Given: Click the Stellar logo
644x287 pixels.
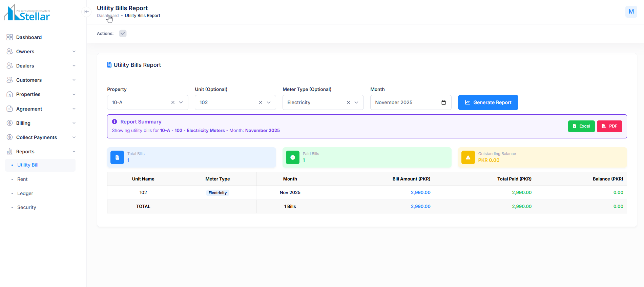Looking at the screenshot, I should click(x=27, y=13).
